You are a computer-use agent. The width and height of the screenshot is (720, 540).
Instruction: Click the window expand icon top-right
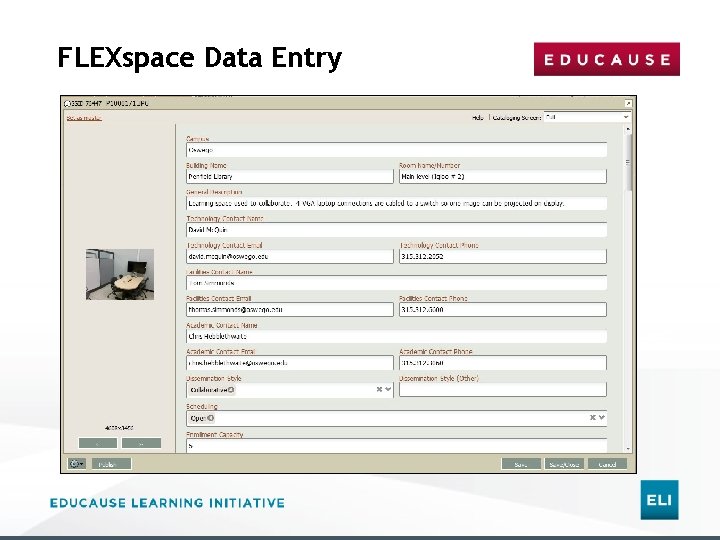pos(628,103)
